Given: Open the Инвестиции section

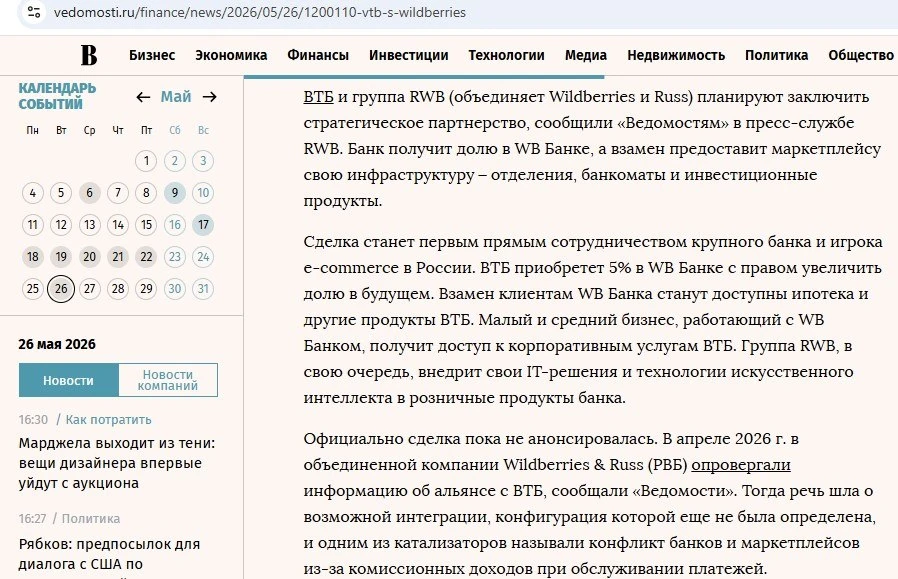Looking at the screenshot, I should click(x=408, y=56).
